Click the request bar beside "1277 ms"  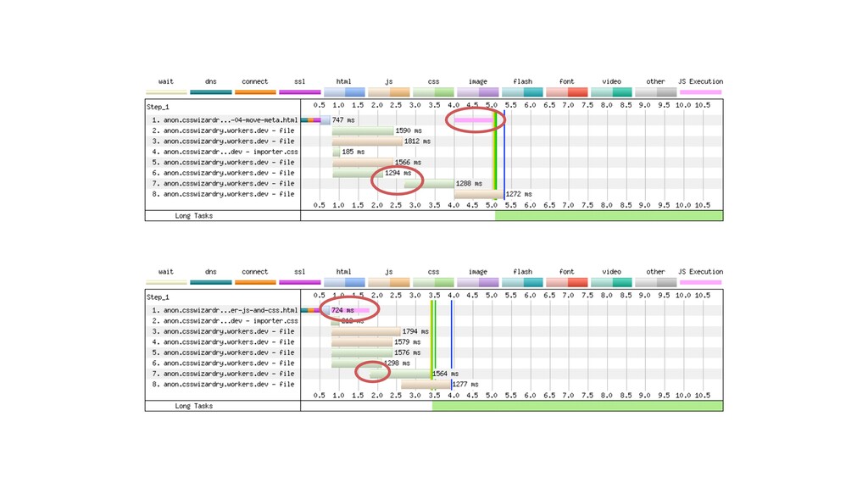(x=426, y=384)
